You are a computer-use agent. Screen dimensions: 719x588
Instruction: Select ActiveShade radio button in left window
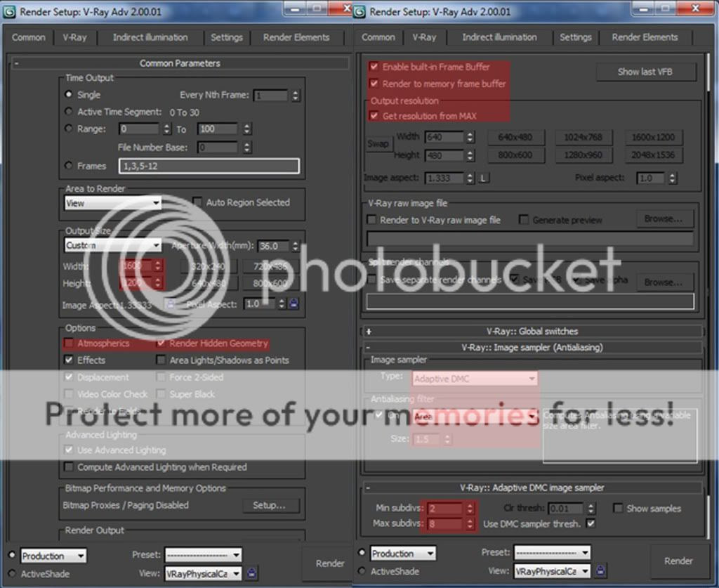(13, 573)
